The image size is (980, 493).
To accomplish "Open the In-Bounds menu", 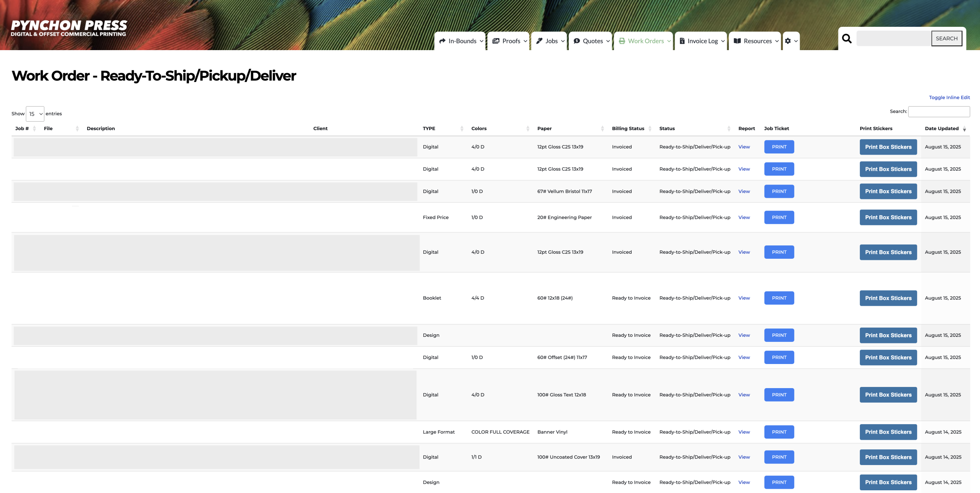I will [x=460, y=41].
